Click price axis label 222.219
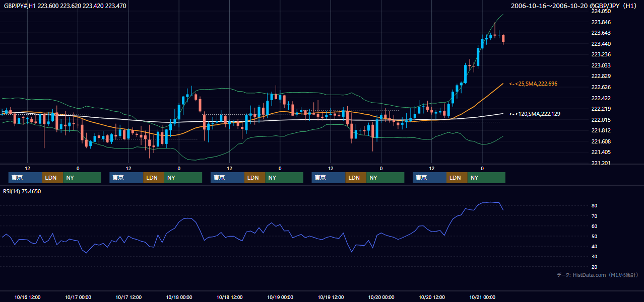 601,109
